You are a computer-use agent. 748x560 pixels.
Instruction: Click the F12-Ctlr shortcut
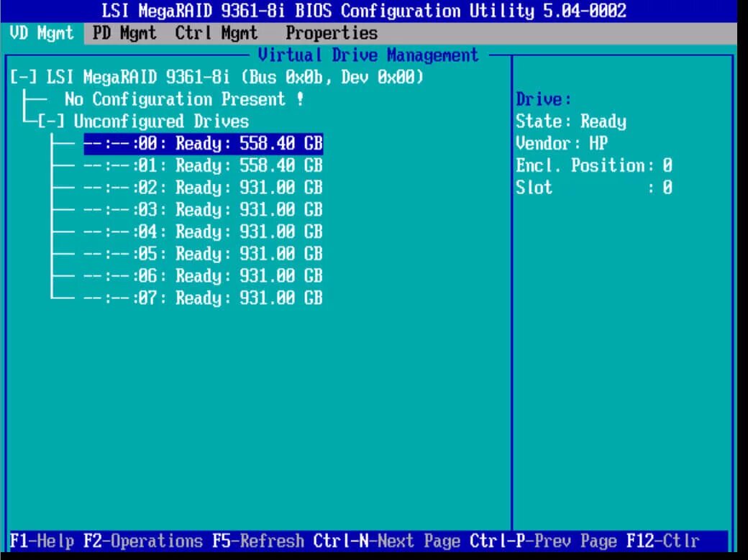coord(663,541)
